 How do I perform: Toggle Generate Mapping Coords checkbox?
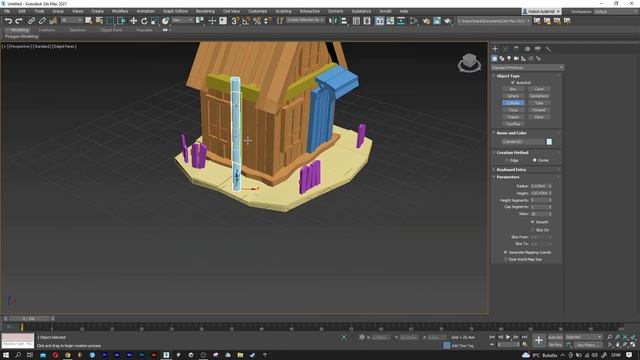pos(506,253)
